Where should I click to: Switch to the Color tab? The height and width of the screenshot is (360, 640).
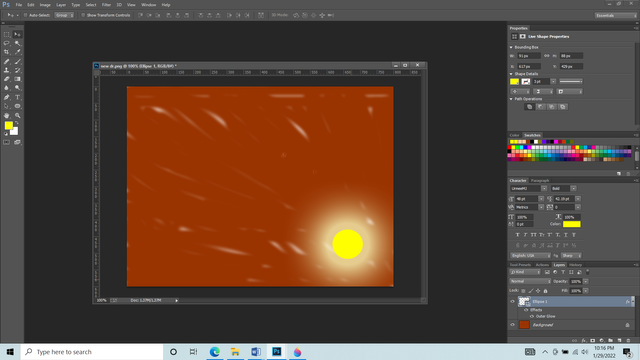pyautogui.click(x=514, y=135)
